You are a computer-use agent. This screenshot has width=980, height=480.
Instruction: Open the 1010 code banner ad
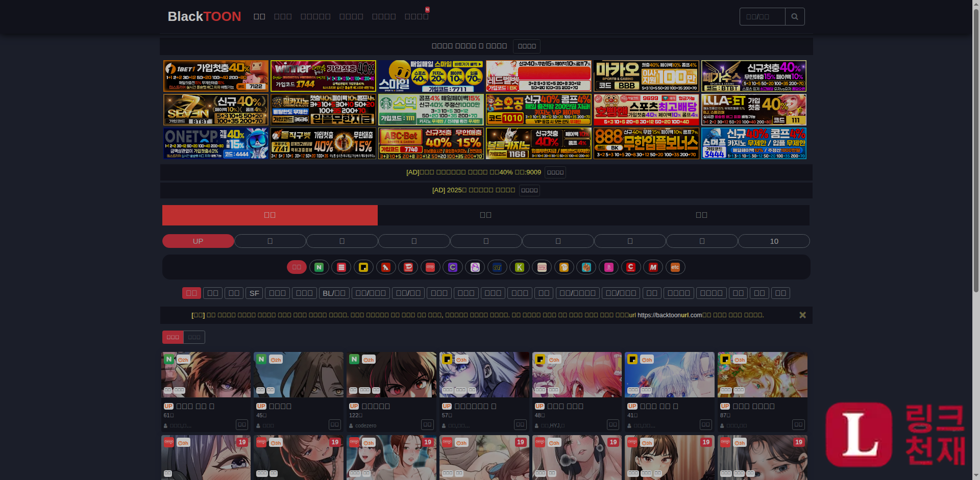(x=538, y=110)
